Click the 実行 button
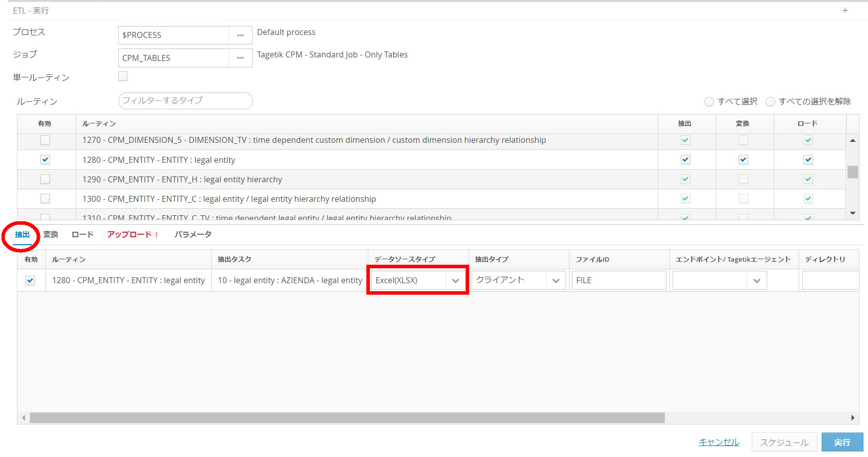868x457 pixels. coord(842,442)
